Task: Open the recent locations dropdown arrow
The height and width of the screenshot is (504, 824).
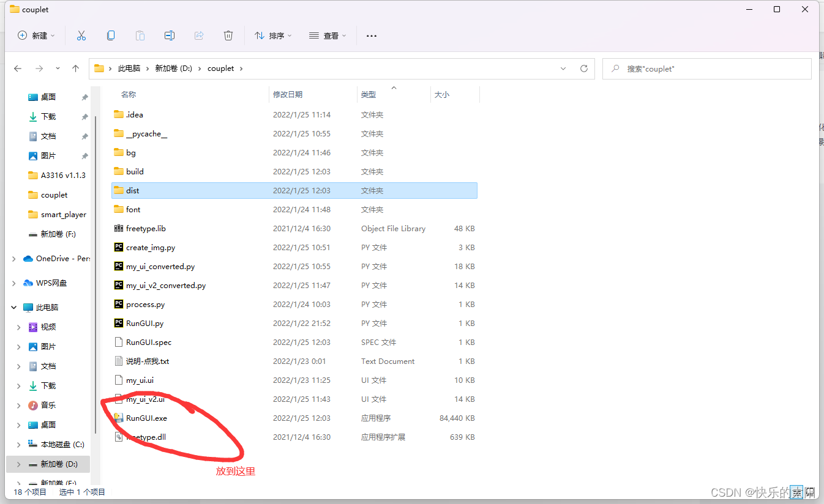Action: (x=58, y=69)
